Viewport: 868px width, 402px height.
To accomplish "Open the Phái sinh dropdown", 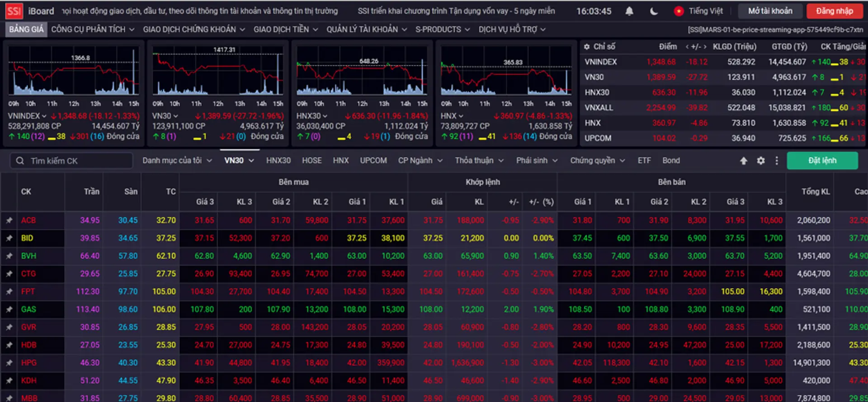I will tap(537, 161).
